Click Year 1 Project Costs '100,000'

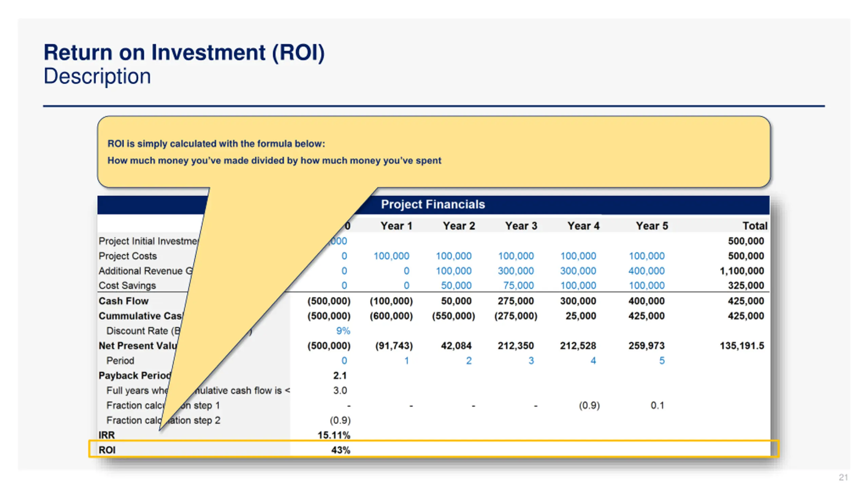pyautogui.click(x=391, y=256)
